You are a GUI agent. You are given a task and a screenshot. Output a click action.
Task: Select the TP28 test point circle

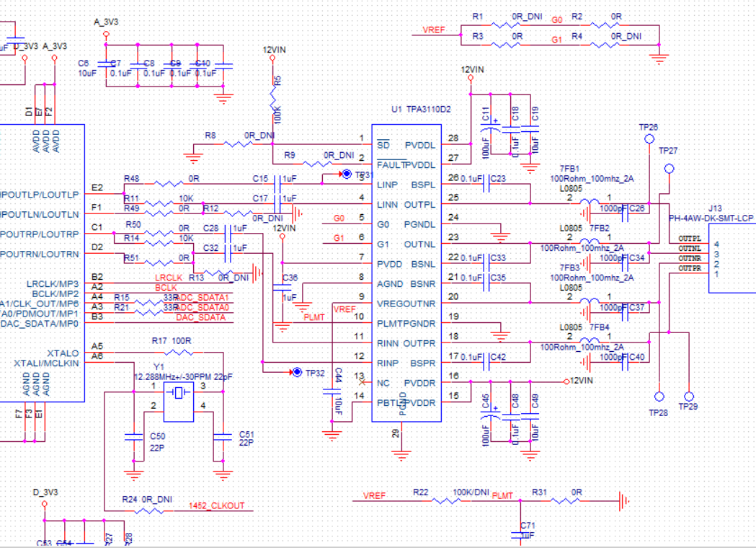[x=659, y=397]
